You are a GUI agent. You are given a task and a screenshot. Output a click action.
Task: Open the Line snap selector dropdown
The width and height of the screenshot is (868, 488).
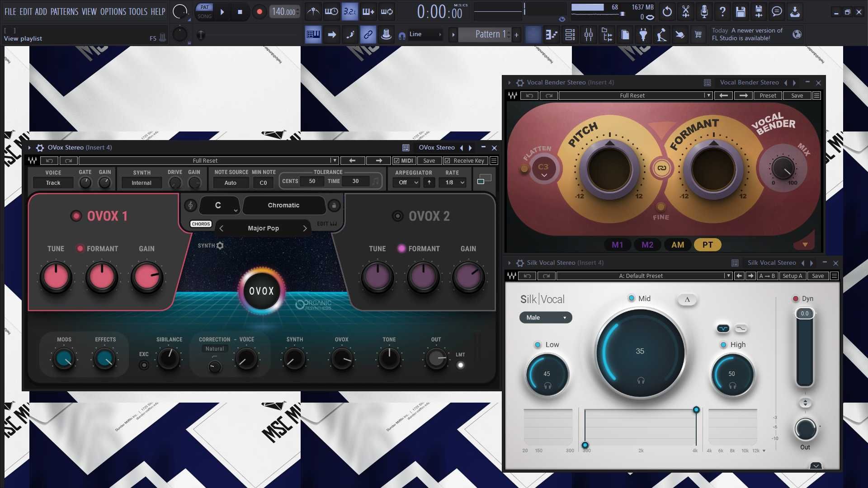click(425, 34)
